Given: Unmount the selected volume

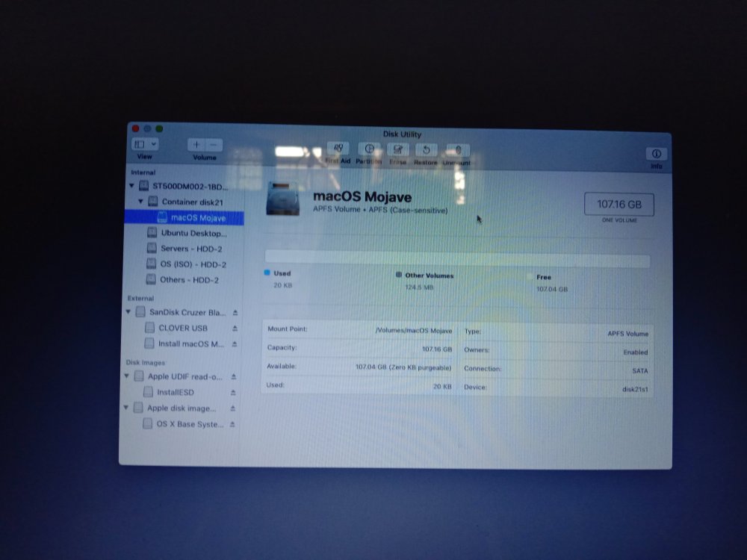Looking at the screenshot, I should [458, 151].
